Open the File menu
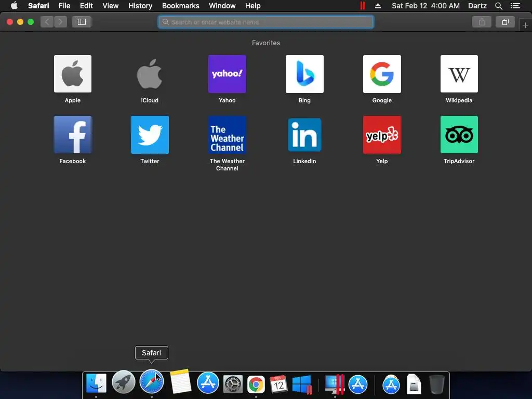The image size is (532, 399). tap(64, 6)
